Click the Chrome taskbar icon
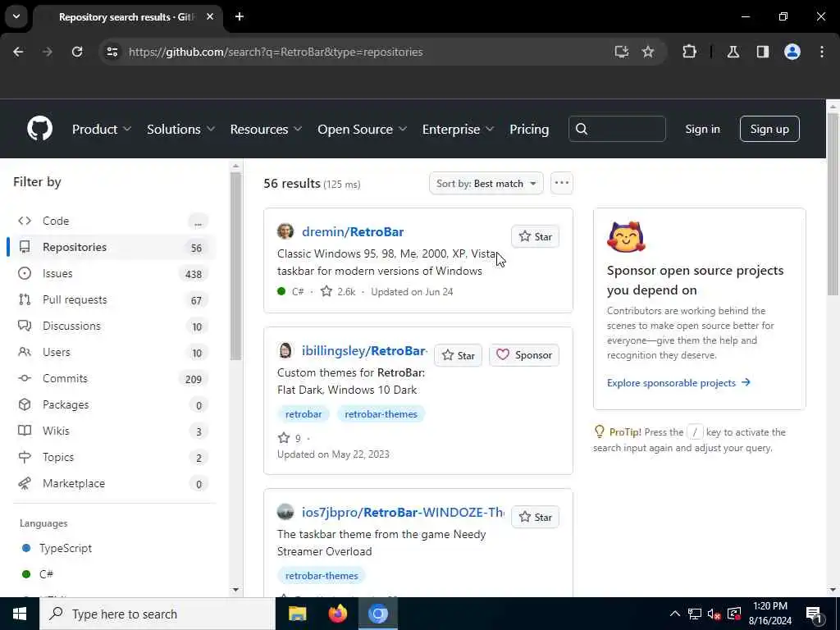This screenshot has height=630, width=840. 377,614
